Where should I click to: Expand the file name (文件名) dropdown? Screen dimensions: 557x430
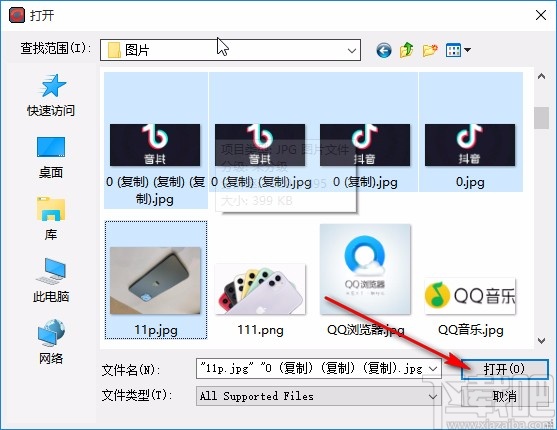[x=433, y=369]
